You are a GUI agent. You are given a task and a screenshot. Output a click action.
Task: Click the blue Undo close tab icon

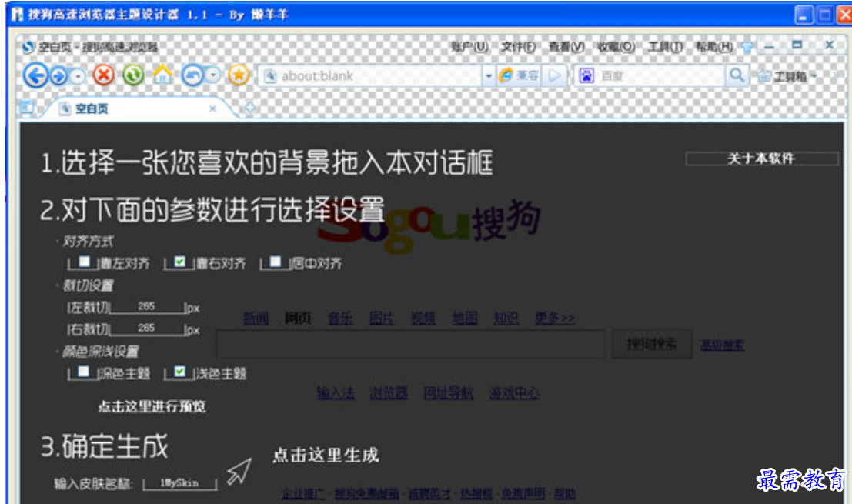[192, 75]
